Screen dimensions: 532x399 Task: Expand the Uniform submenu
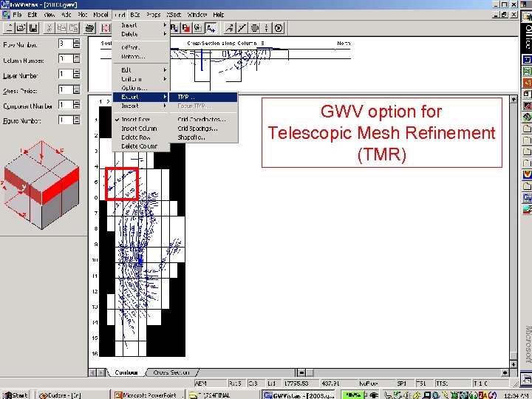141,79
